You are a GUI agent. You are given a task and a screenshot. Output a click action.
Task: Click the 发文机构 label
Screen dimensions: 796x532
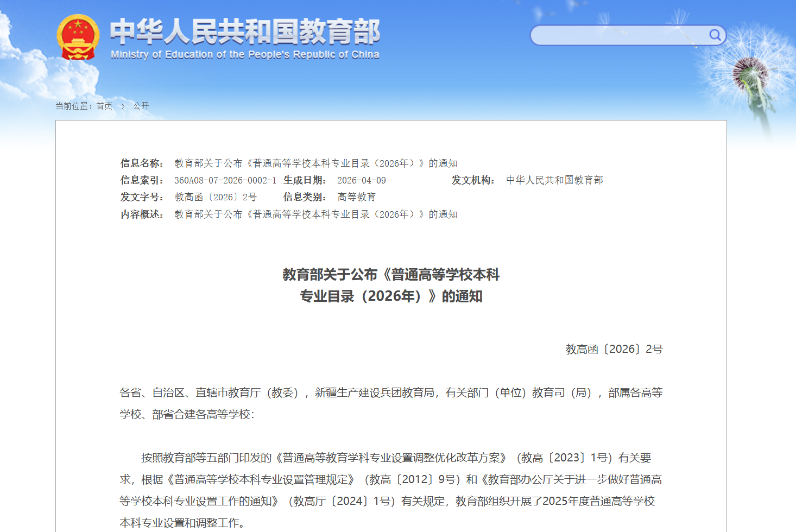pyautogui.click(x=473, y=180)
